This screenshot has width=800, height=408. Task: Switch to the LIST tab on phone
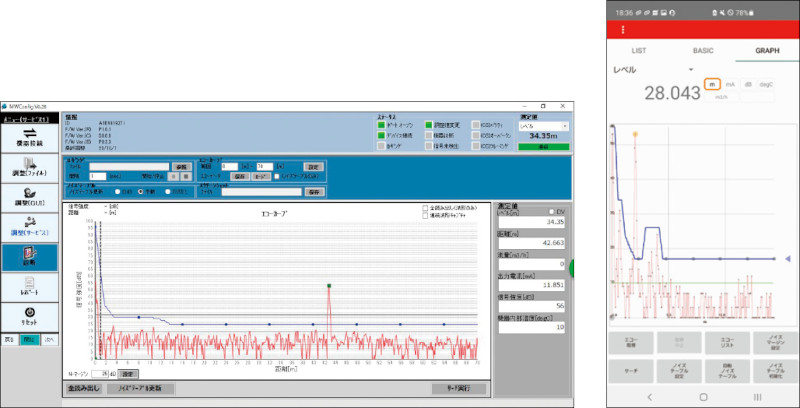[640, 50]
